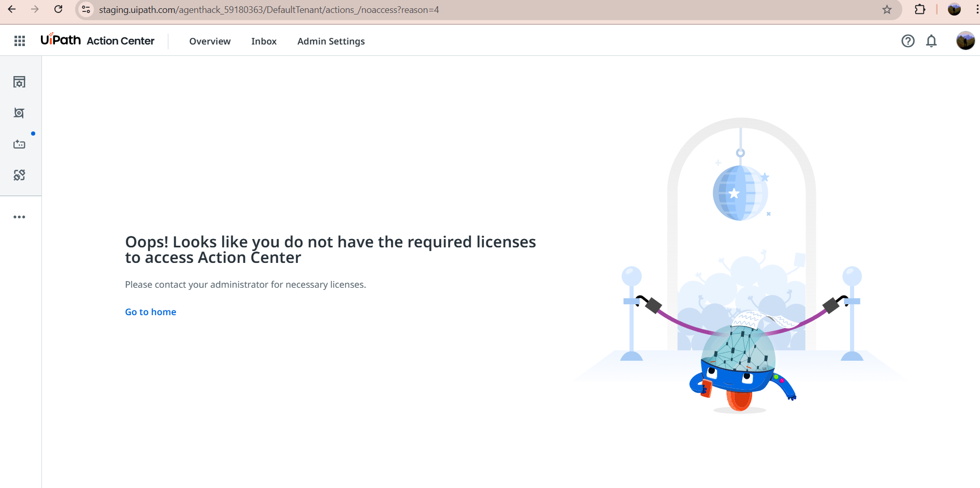Open Admin Settings tab
The height and width of the screenshot is (488, 980).
pyautogui.click(x=331, y=41)
